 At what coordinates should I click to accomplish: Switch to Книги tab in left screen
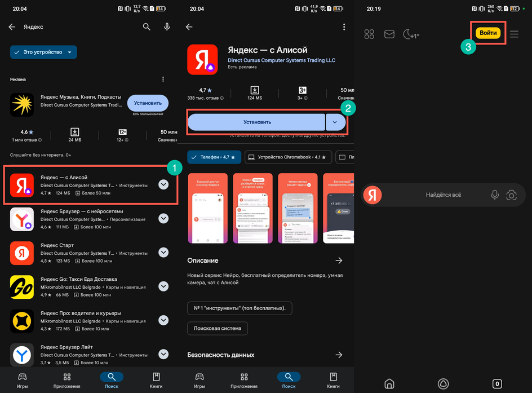pos(156,380)
